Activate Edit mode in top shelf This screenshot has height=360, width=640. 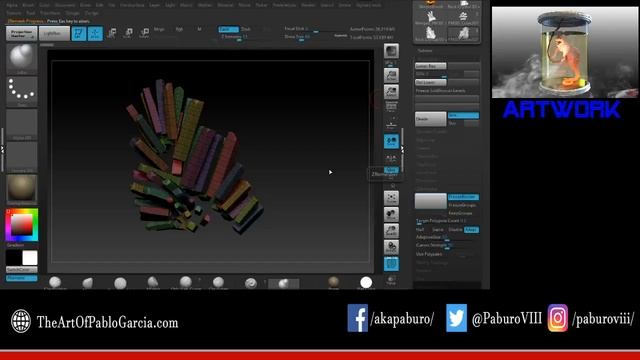pyautogui.click(x=78, y=33)
